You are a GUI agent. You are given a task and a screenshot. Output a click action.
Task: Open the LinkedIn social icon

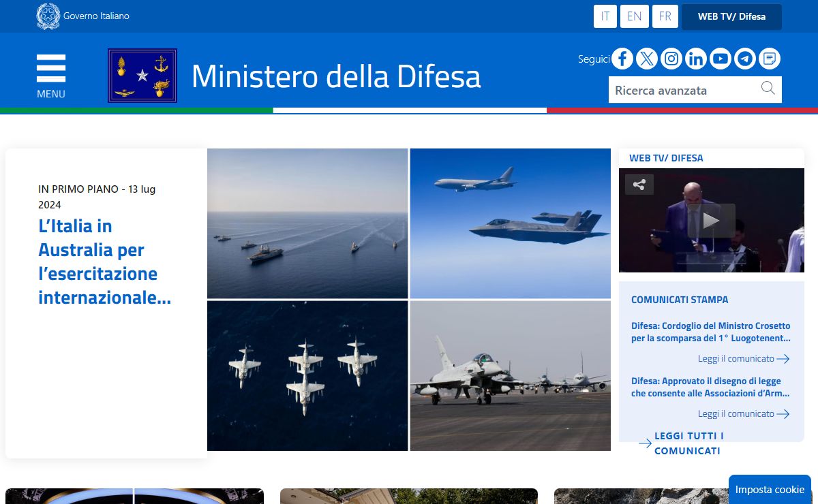[x=696, y=59]
